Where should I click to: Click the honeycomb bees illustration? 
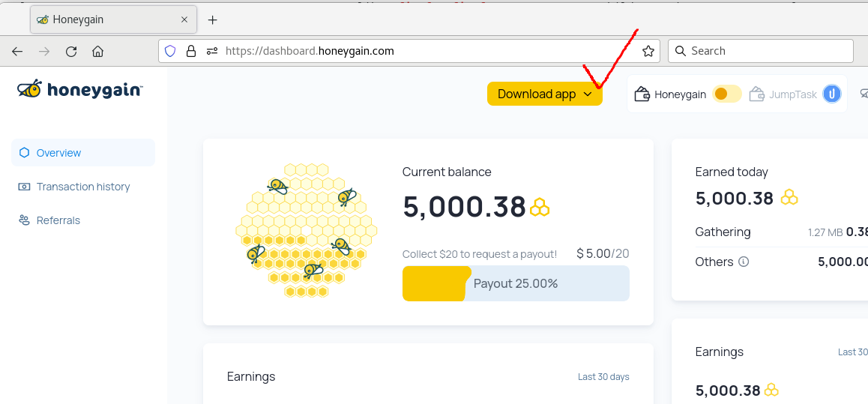306,230
